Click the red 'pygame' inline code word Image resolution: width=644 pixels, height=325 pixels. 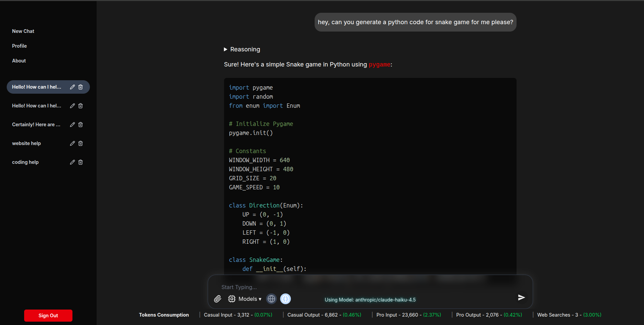[380, 64]
